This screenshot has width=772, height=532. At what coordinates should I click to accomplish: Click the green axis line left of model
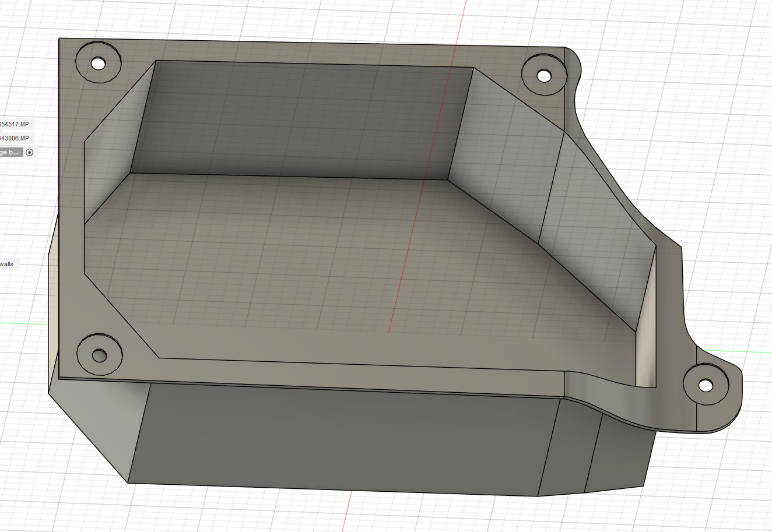23,323
